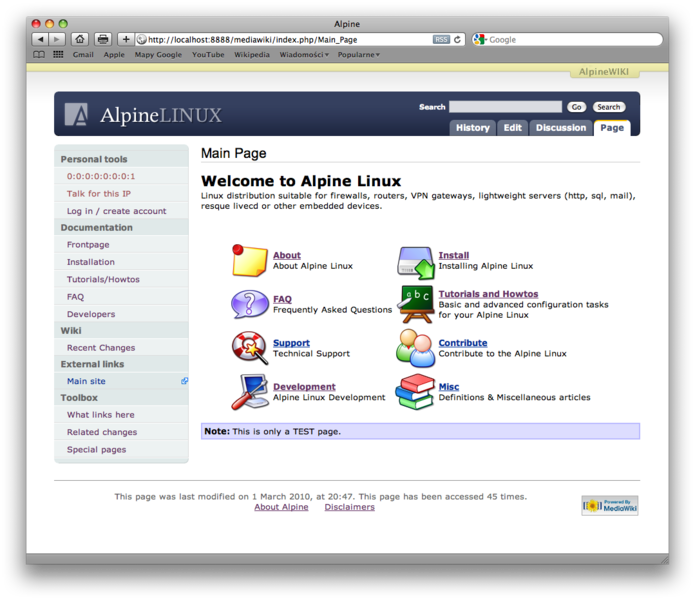The width and height of the screenshot is (695, 600).
Task: Click the Support lifebuoy icon
Action: pyautogui.click(x=250, y=348)
